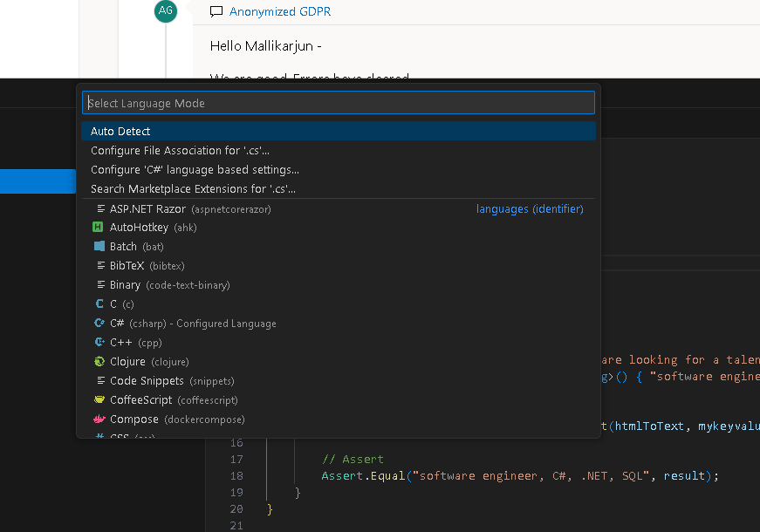Select C# (csharp) Configured Language
This screenshot has width=760, height=532.
click(338, 324)
